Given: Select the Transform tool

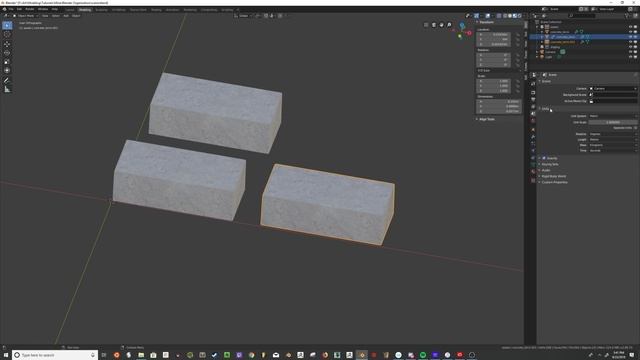Looking at the screenshot, I should pyautogui.click(x=7, y=70).
